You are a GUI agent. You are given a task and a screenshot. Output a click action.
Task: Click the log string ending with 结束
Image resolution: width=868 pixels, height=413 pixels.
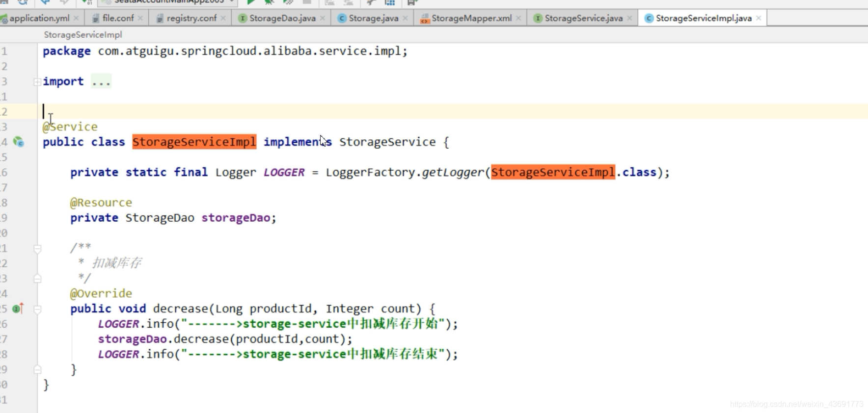(313, 354)
